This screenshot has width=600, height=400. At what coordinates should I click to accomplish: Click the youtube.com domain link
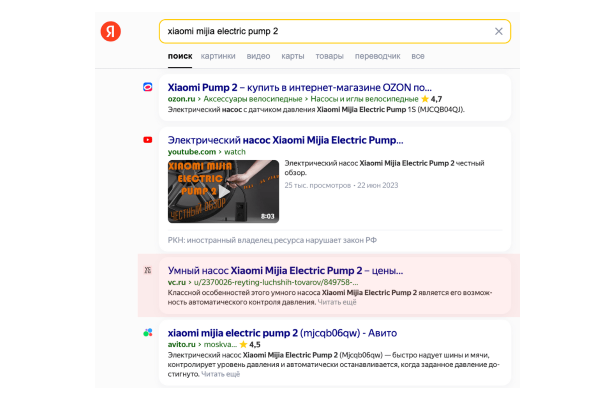(192, 152)
